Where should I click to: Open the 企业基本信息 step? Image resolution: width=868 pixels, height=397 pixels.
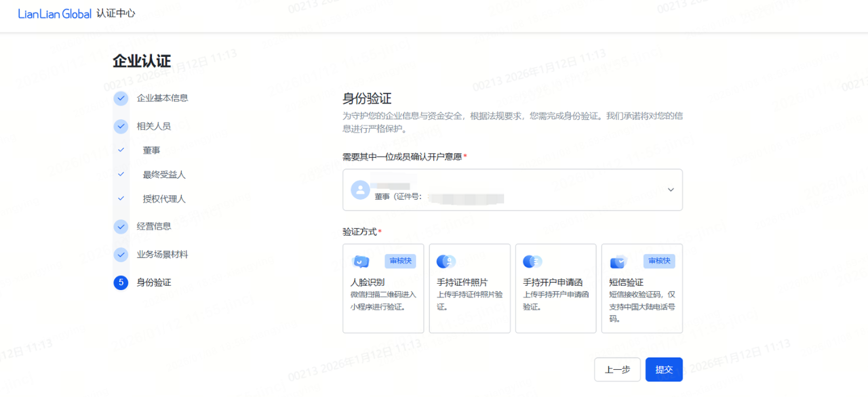pos(162,98)
